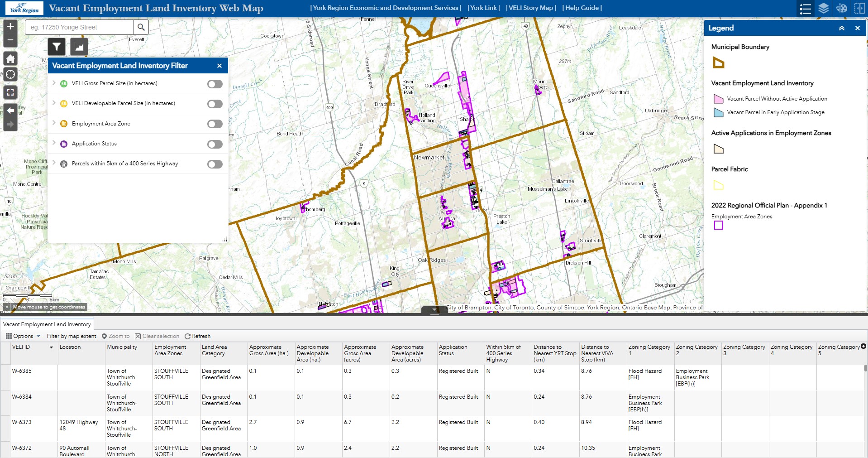868x458 pixels.
Task: Go to previous map extent arrow
Action: click(x=10, y=111)
